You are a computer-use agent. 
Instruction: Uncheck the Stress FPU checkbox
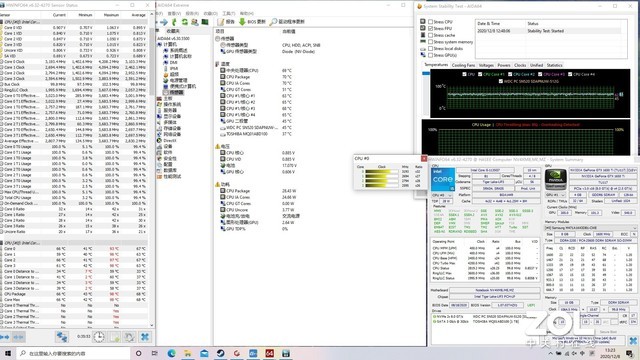[430, 29]
